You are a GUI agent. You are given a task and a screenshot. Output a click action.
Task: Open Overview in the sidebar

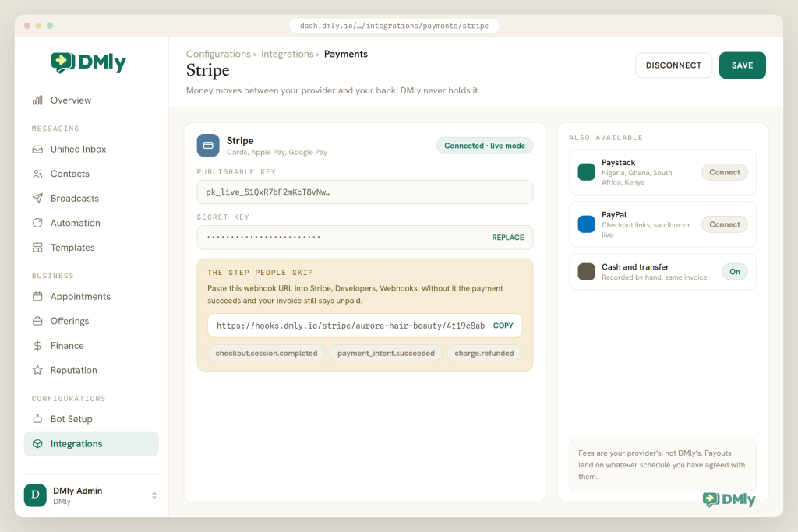pyautogui.click(x=92, y=100)
